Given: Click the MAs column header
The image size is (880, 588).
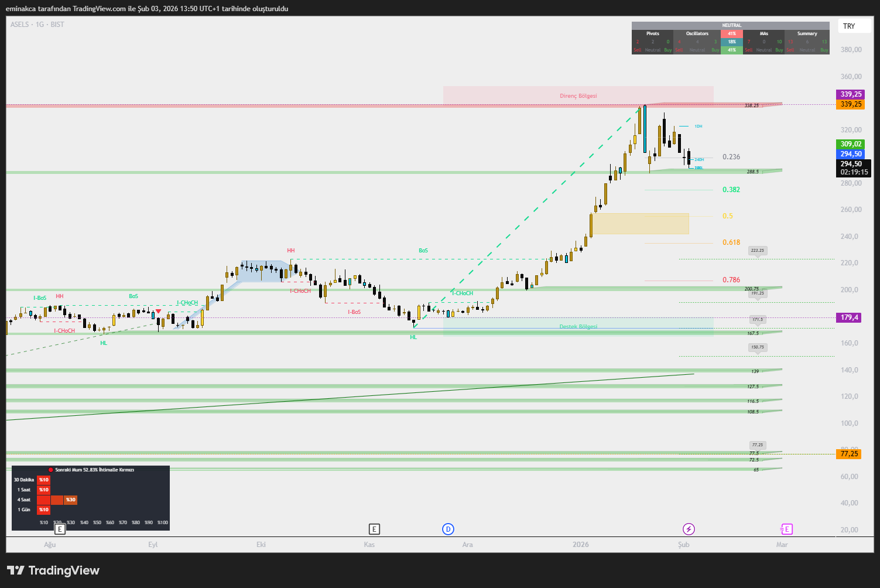Looking at the screenshot, I should coord(763,34).
